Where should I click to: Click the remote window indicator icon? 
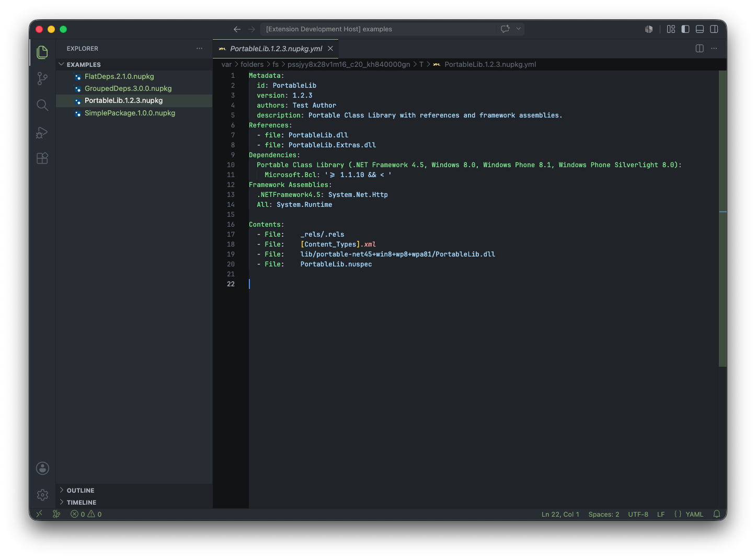pyautogui.click(x=39, y=514)
